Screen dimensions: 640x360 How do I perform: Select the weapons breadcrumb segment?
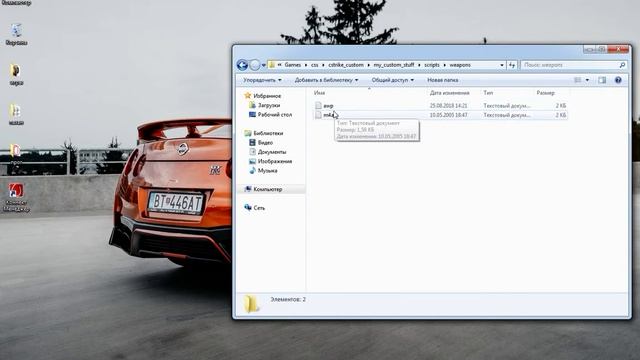(460, 65)
